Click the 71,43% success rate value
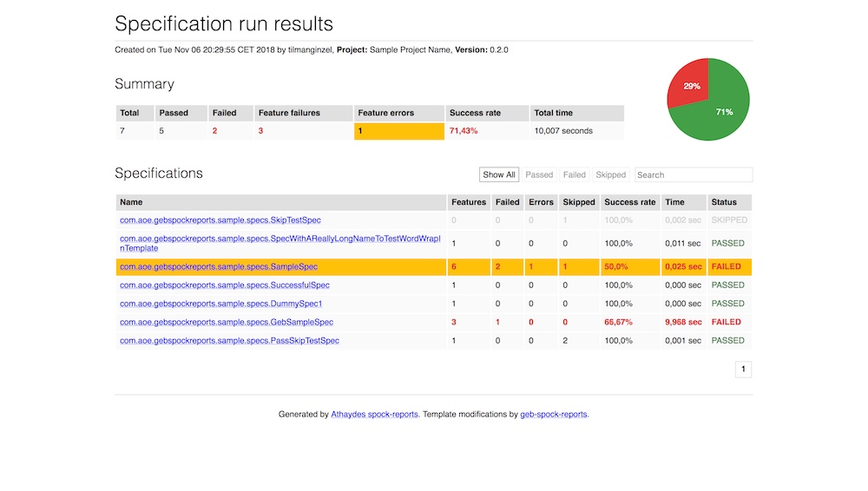 tap(464, 131)
